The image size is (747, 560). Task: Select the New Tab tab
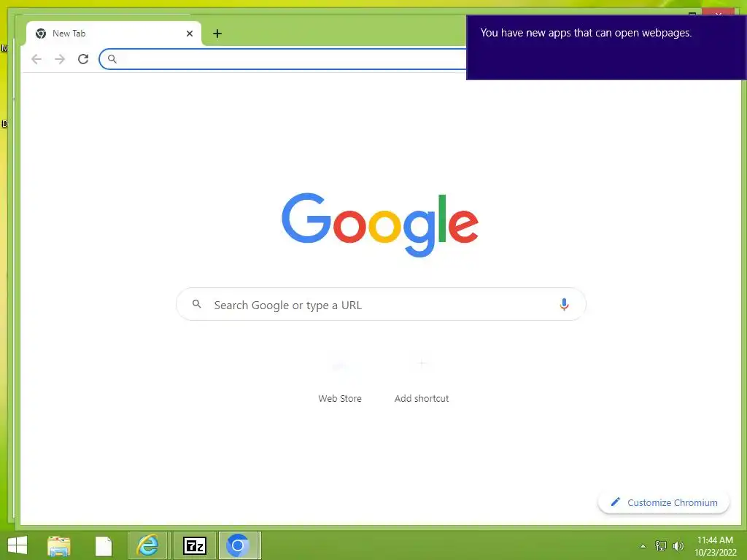click(x=113, y=34)
